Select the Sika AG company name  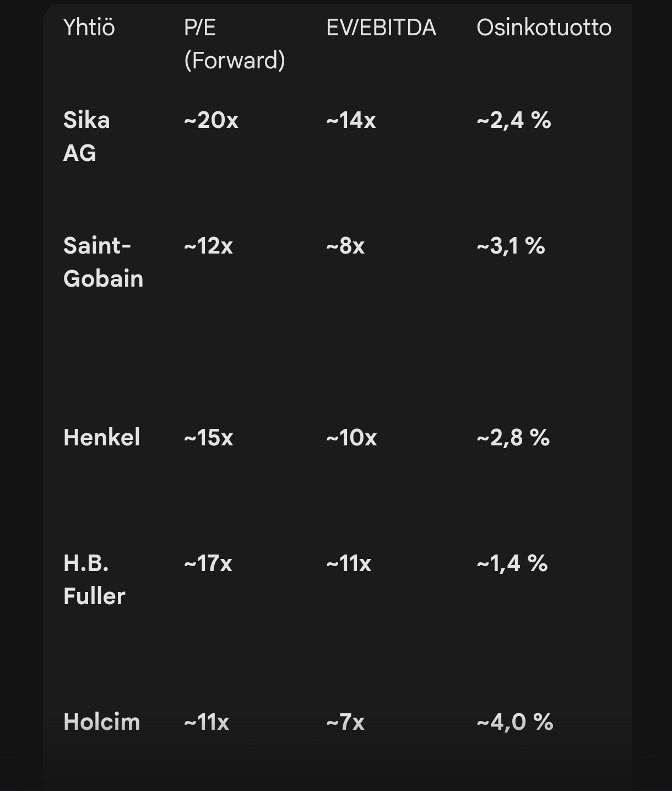click(86, 136)
